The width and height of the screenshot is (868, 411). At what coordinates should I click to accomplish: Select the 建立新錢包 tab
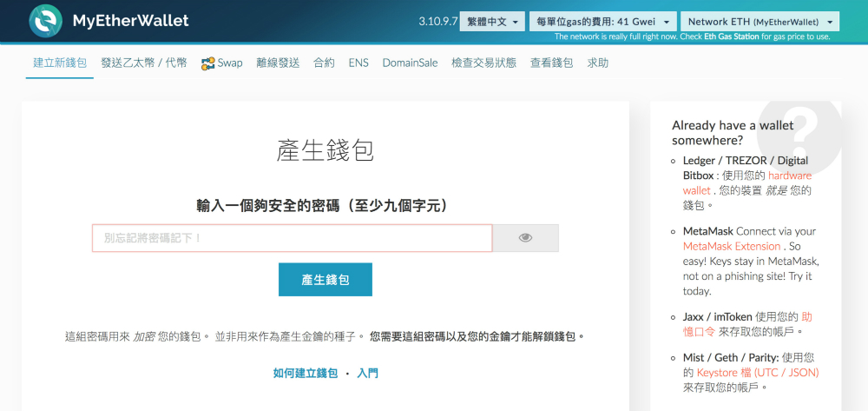[x=60, y=63]
